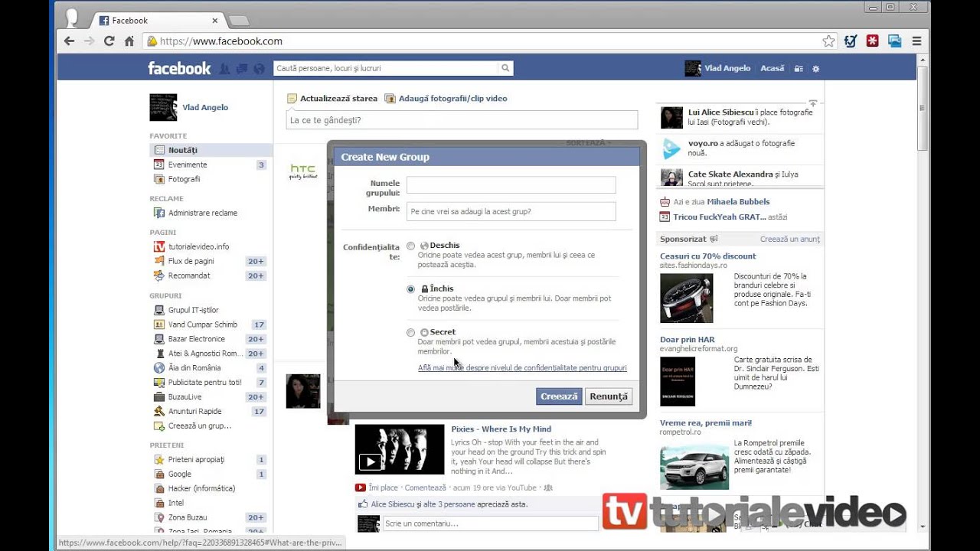The width and height of the screenshot is (980, 551).
Task: Click the Sortează dropdown above feed
Action: (590, 143)
